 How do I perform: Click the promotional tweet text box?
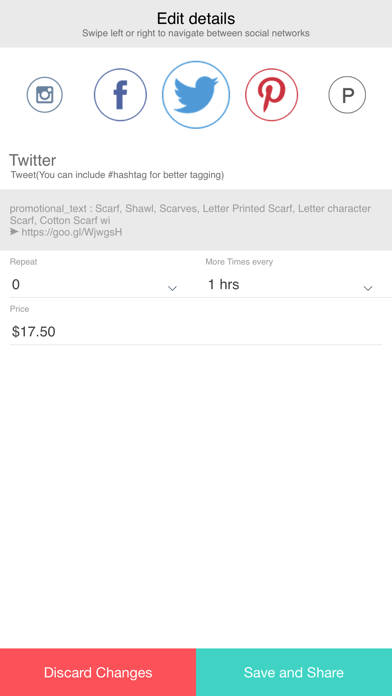click(196, 220)
